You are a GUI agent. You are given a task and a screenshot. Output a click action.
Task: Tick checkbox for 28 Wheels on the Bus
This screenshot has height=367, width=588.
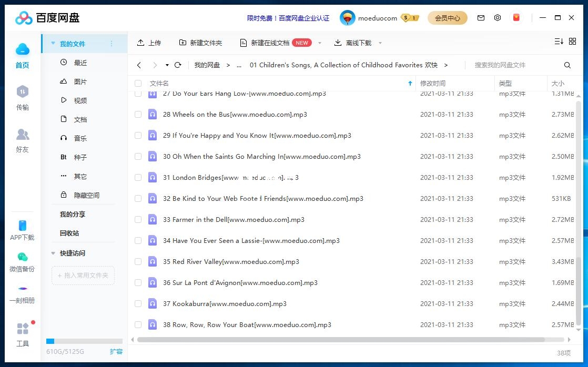coord(138,115)
